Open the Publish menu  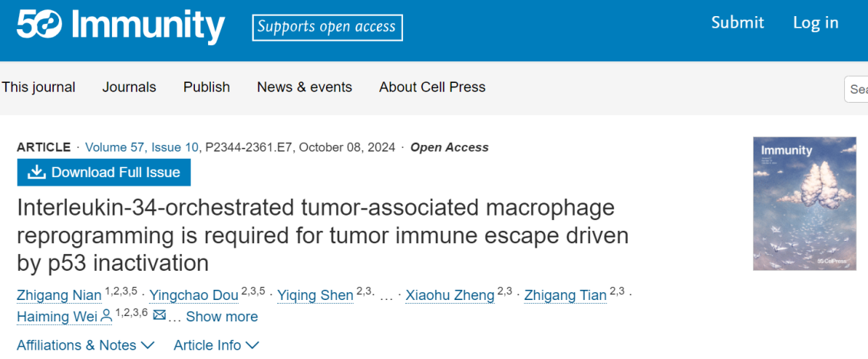(206, 87)
